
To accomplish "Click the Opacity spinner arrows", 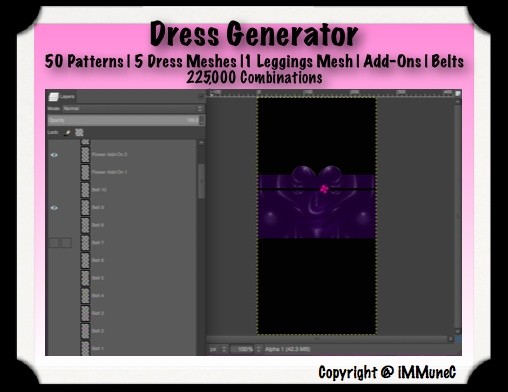I will click(x=202, y=120).
